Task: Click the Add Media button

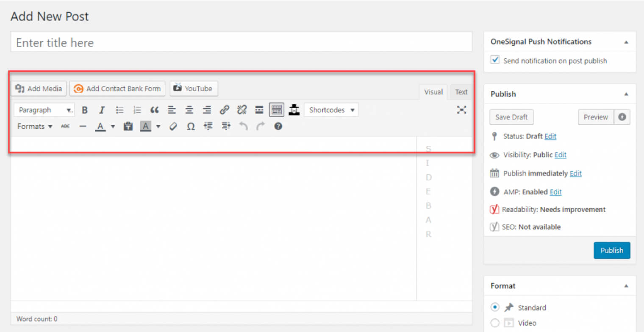Action: [x=39, y=89]
